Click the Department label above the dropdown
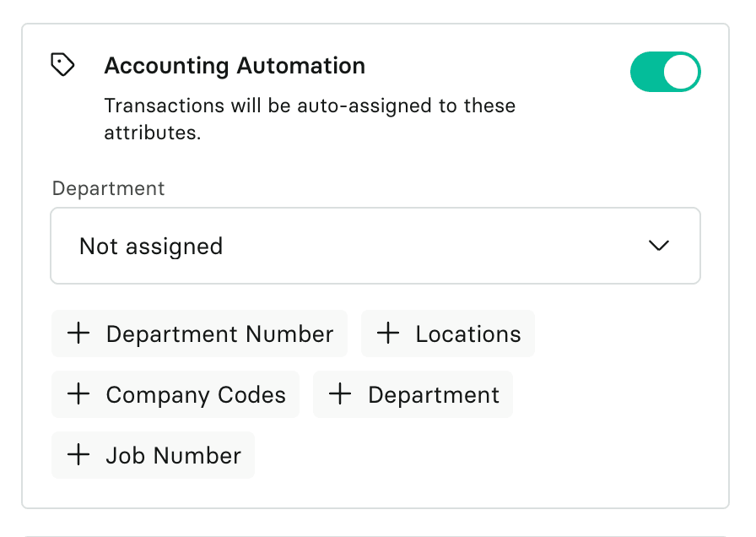 click(108, 188)
